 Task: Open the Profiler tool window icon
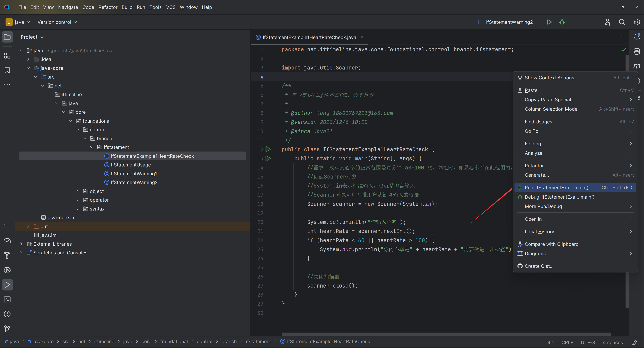7,241
